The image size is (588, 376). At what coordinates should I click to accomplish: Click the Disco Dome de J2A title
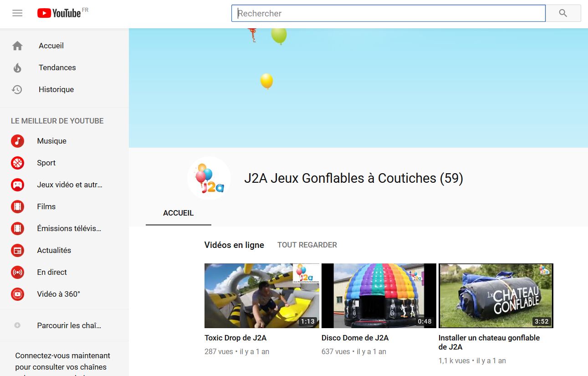355,338
